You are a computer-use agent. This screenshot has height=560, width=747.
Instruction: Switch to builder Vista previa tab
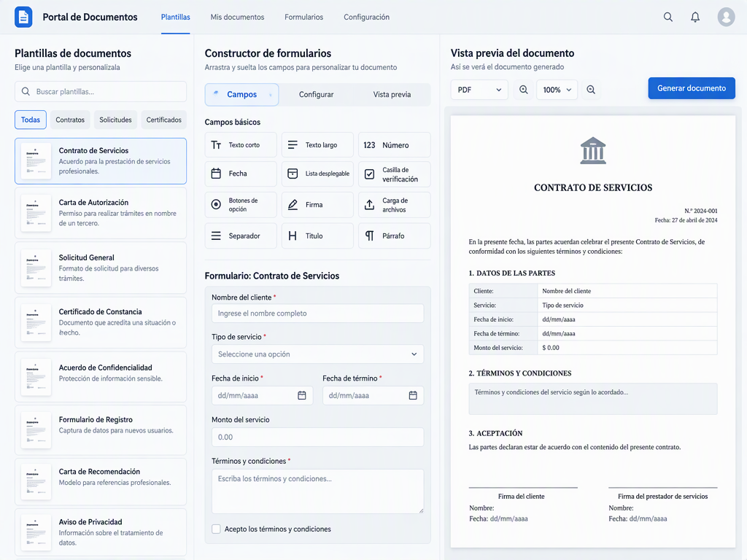(x=392, y=94)
